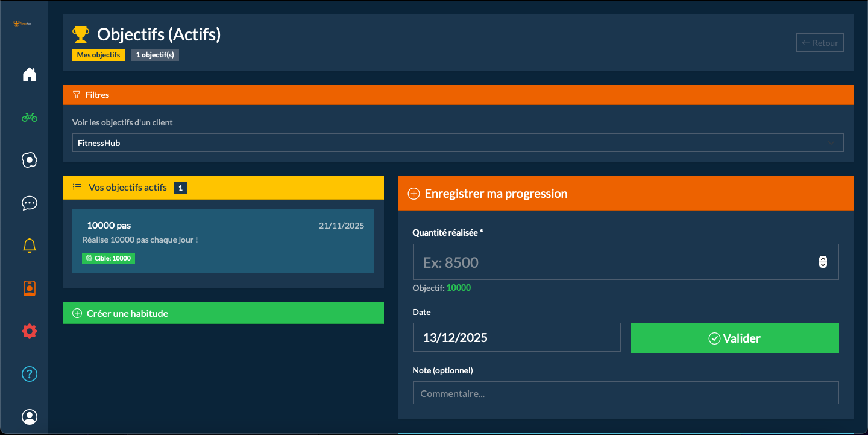The image size is (868, 435).
Task: Expand the client objectives FitnessHub dropdown
Action: pyautogui.click(x=458, y=143)
